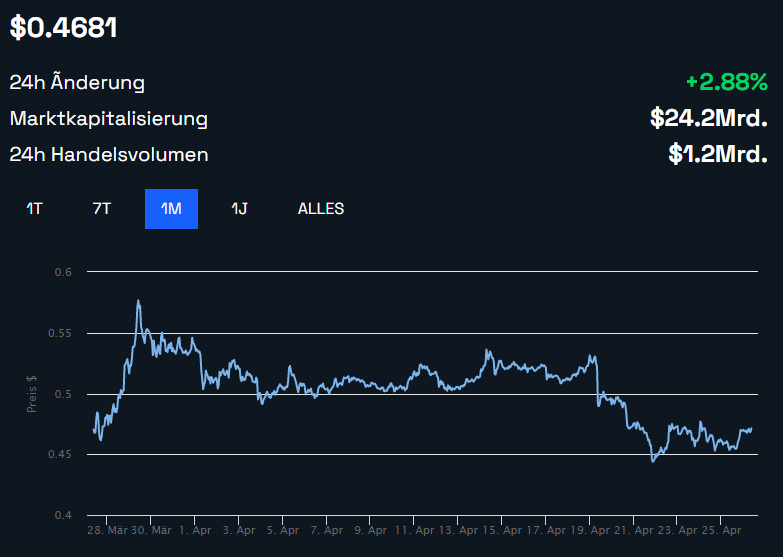Select the 1T time range tab
This screenshot has height=557, width=783.
34,209
